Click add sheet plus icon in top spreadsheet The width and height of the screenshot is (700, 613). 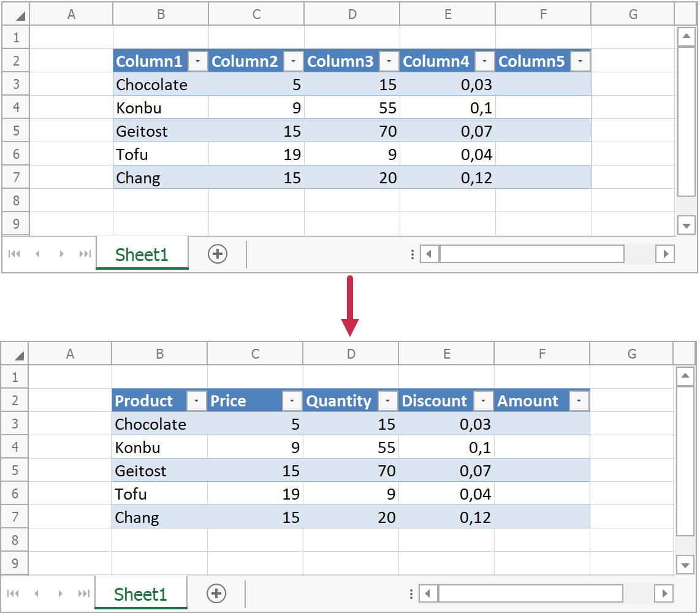(218, 254)
